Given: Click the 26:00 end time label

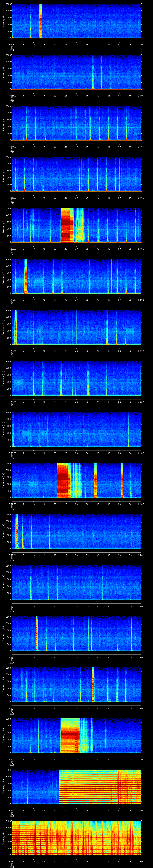Looking at the screenshot, I should (x=141, y=198).
